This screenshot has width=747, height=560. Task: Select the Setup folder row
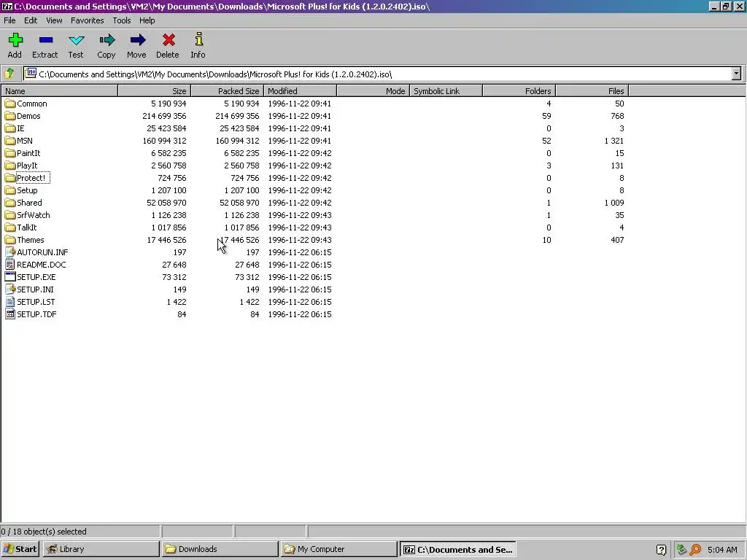tap(314, 190)
